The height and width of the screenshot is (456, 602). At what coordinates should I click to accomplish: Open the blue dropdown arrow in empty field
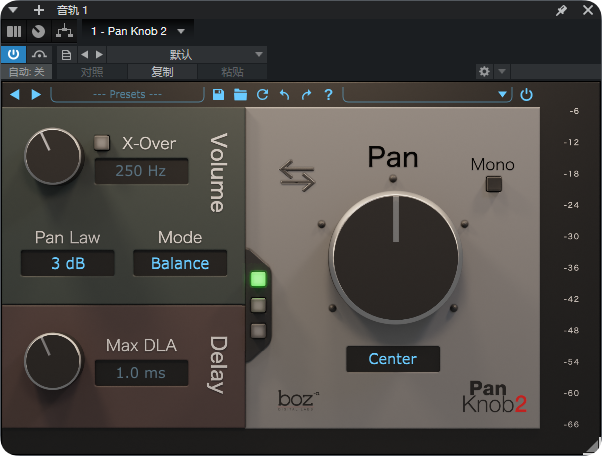(502, 94)
